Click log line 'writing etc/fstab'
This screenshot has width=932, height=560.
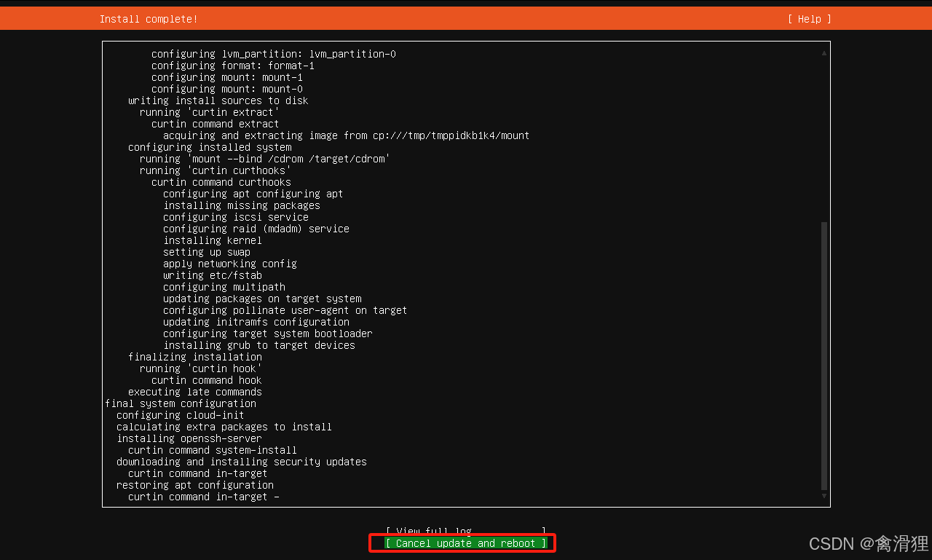pyautogui.click(x=213, y=275)
